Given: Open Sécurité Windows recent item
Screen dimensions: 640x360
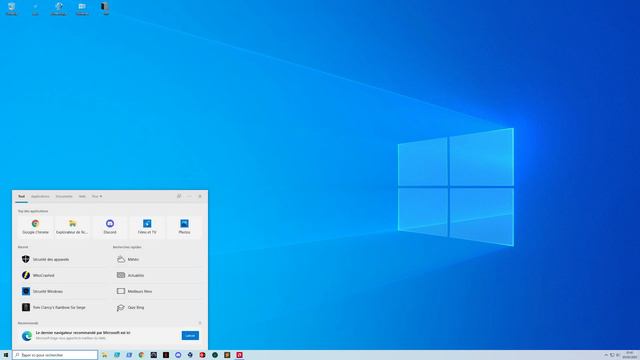Looking at the screenshot, I should click(x=63, y=291).
